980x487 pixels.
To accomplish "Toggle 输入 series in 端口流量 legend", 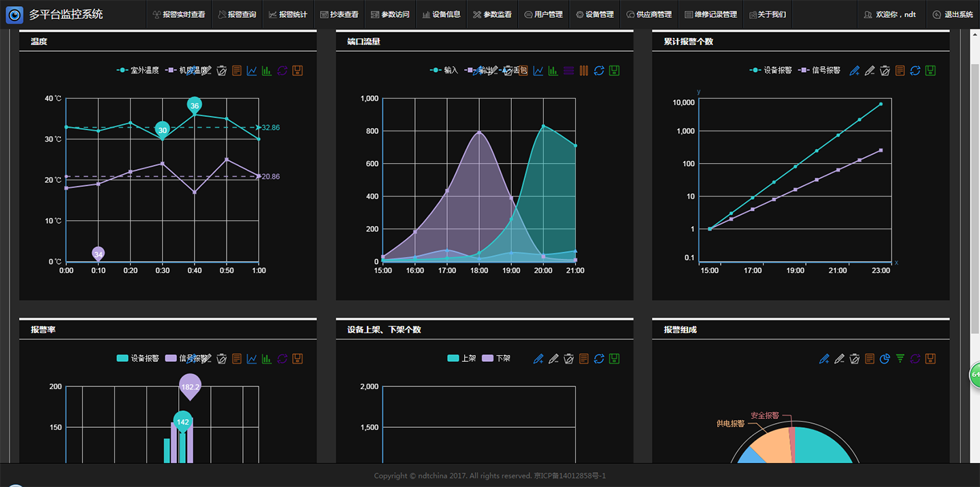I will coord(444,70).
